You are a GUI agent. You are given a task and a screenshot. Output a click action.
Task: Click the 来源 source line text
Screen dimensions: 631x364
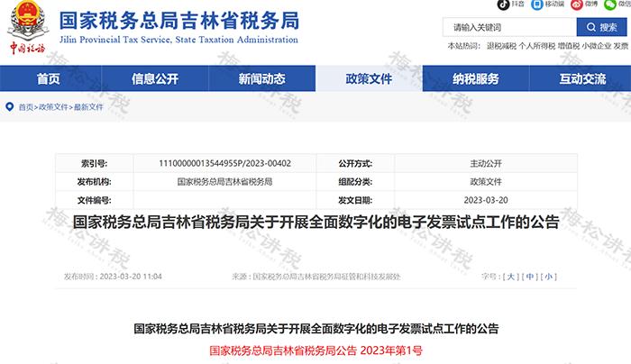pos(316,277)
